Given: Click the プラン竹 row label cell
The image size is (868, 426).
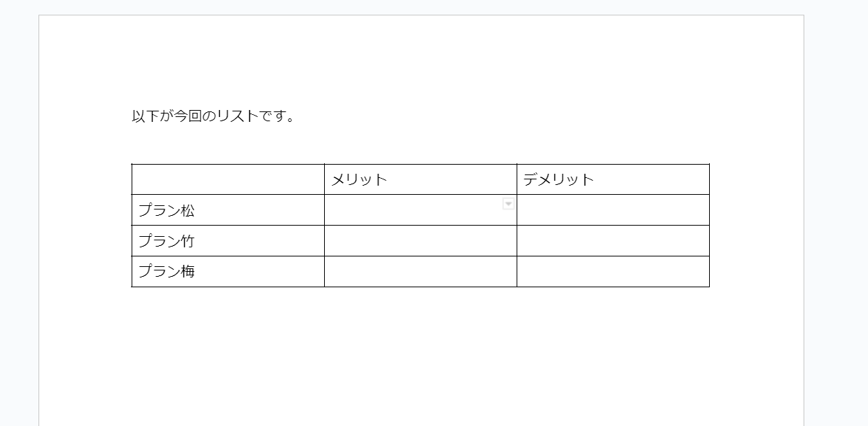Looking at the screenshot, I should (227, 241).
